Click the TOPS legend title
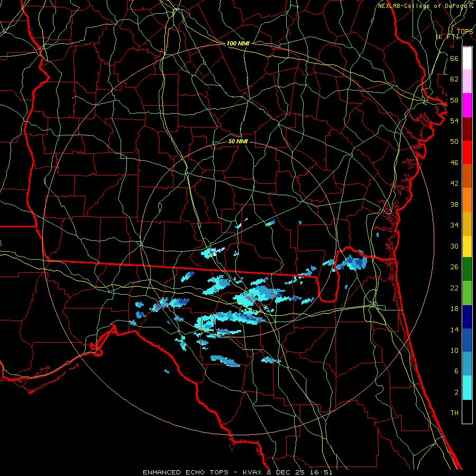 [465, 31]
